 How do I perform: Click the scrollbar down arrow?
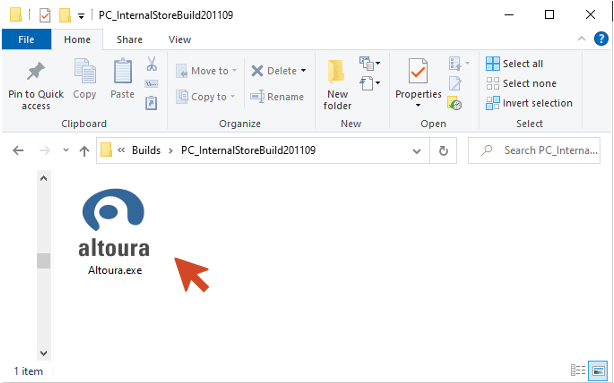44,353
